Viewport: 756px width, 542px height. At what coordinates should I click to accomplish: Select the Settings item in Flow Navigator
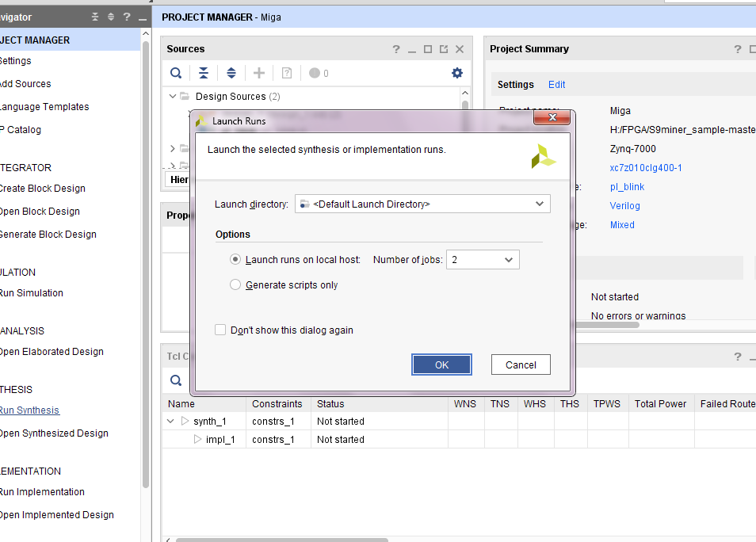click(x=15, y=61)
